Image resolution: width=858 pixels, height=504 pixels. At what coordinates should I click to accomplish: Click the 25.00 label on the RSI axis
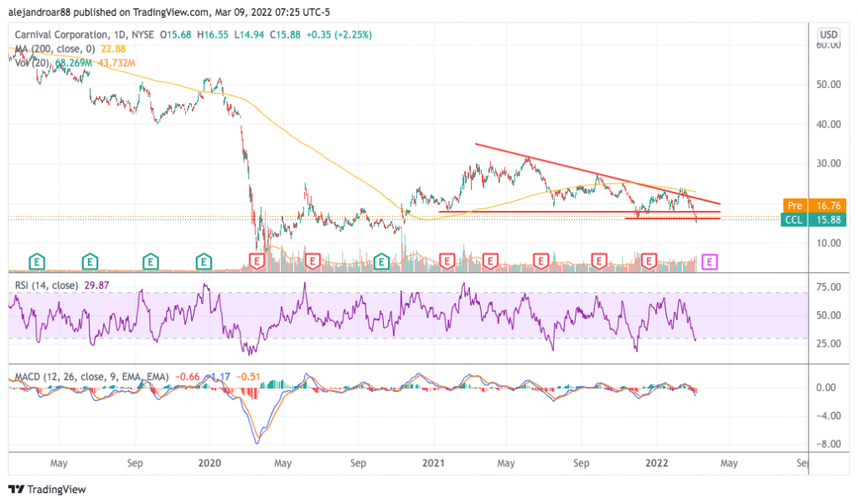pos(829,343)
